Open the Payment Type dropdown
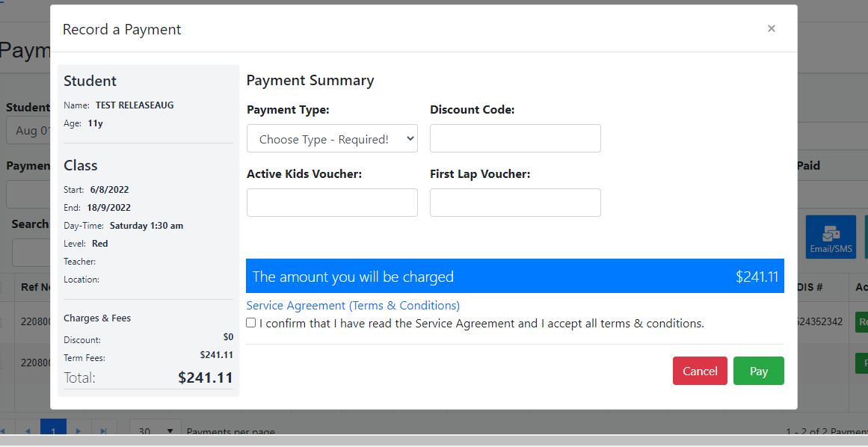Image resolution: width=868 pixels, height=447 pixels. [332, 139]
